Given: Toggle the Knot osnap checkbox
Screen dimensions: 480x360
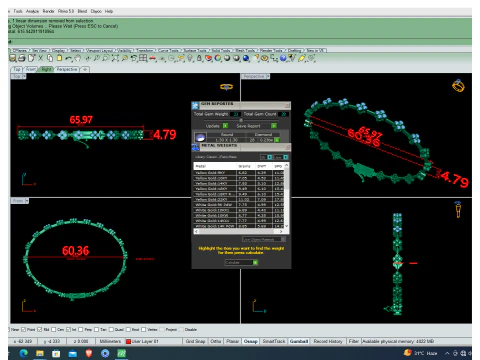Looking at the screenshot, I should 128,329.
